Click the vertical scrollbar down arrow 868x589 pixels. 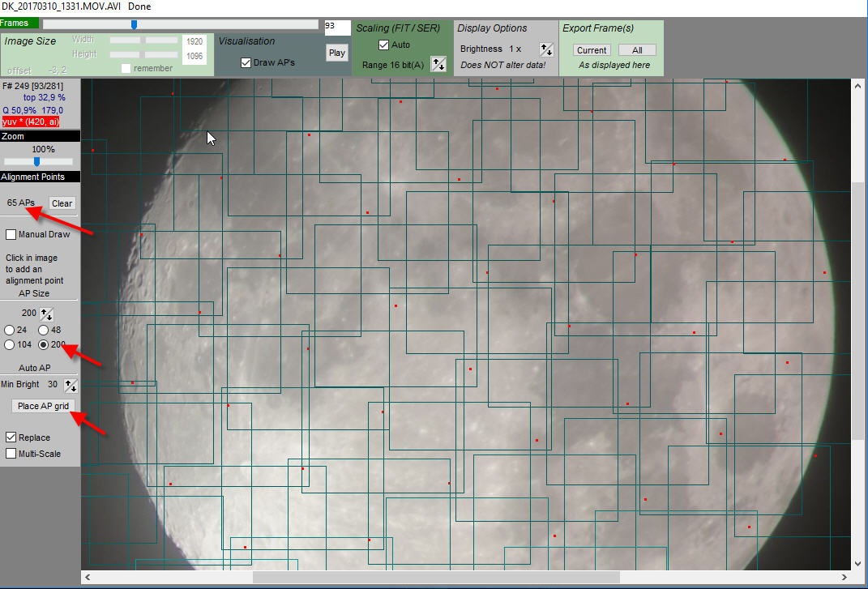click(x=859, y=563)
